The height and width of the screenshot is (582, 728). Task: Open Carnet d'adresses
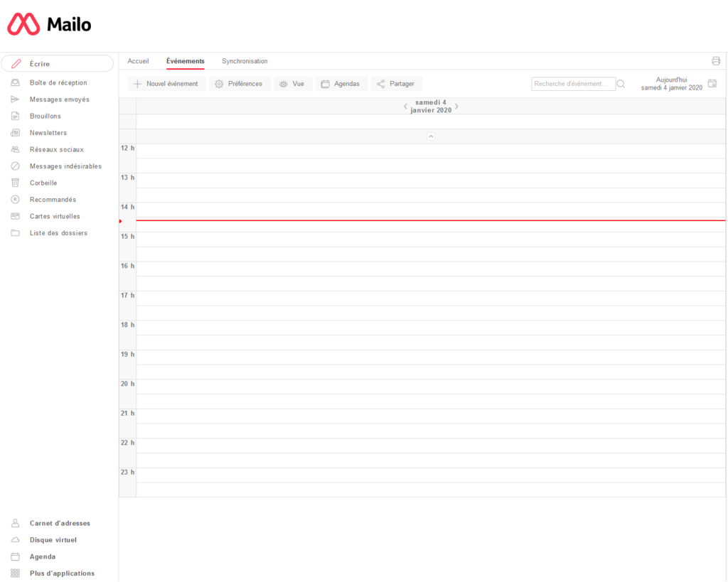pyautogui.click(x=60, y=523)
